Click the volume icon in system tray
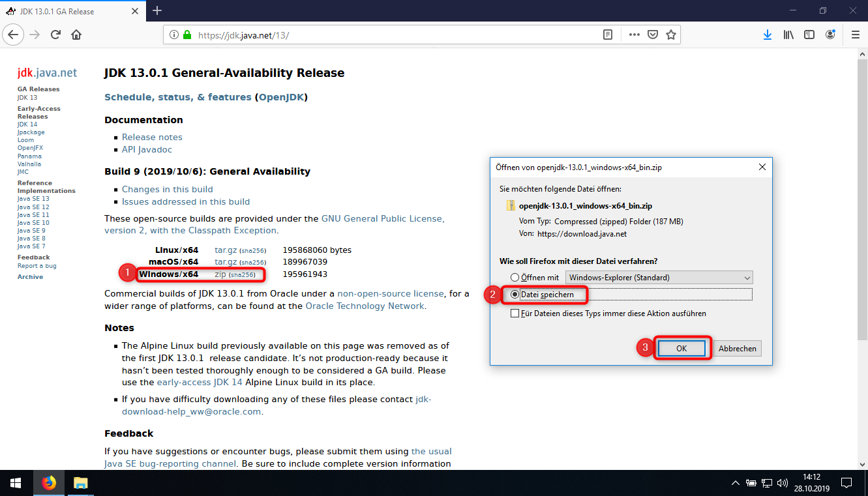 pyautogui.click(x=783, y=483)
